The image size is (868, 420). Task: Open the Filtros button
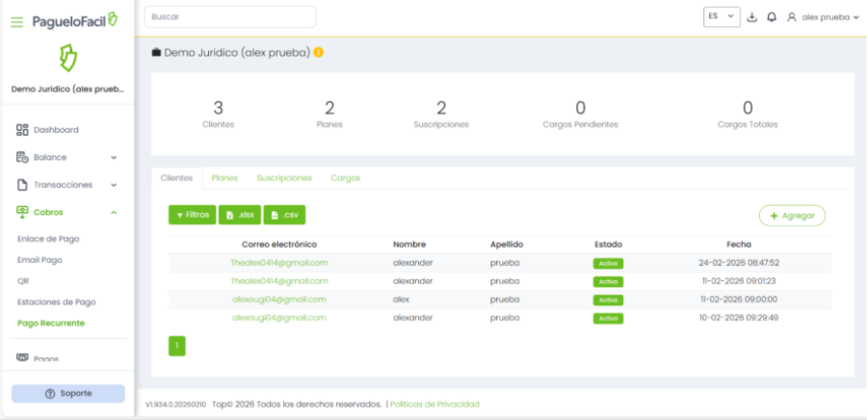coord(192,215)
